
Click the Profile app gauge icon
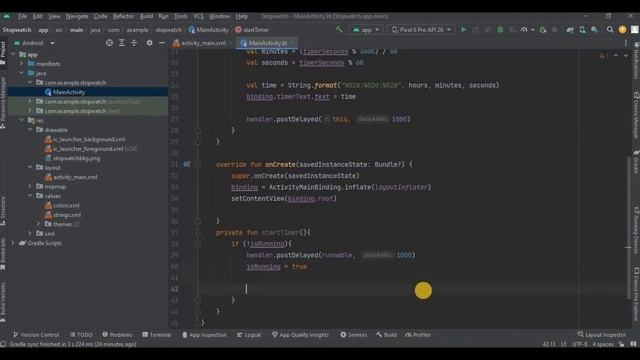524,30
